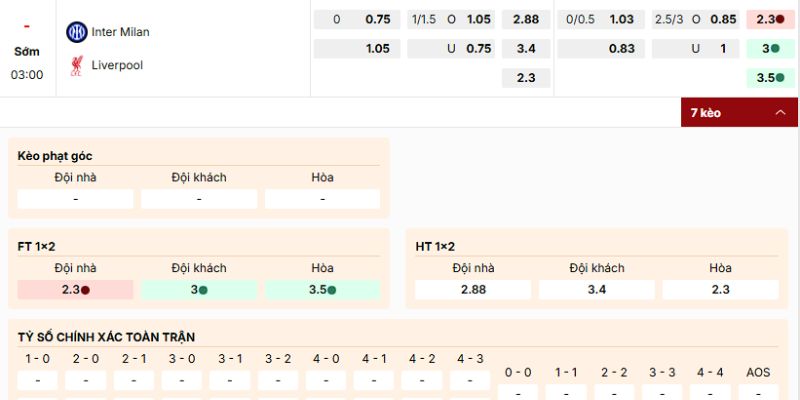The image size is (800, 400).
Task: Collapse the 7 kèo panel chevron
Action: tap(780, 113)
